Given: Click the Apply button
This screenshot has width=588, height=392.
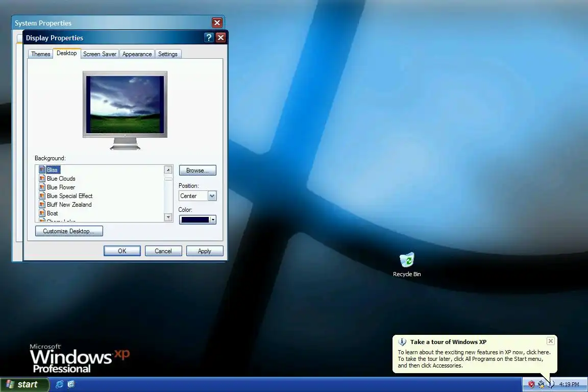Looking at the screenshot, I should 205,251.
